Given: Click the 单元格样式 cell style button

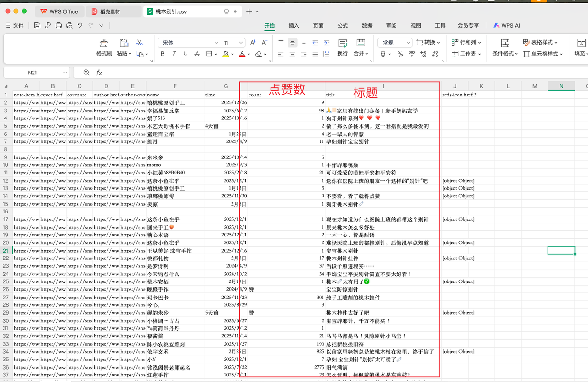Looking at the screenshot, I should click(x=543, y=54).
